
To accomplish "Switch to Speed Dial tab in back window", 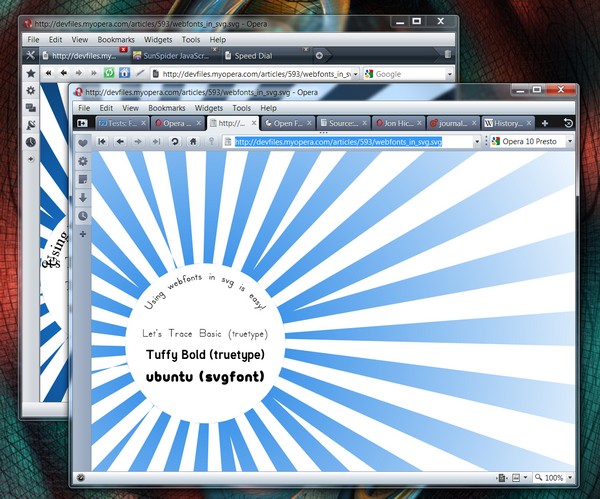I will click(x=267, y=55).
